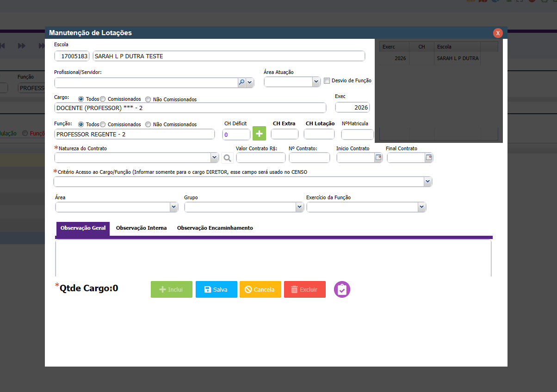Viewport: 557px width, 392px height.
Task: Open the Inicio Contrato calendar picker
Action: click(x=378, y=158)
